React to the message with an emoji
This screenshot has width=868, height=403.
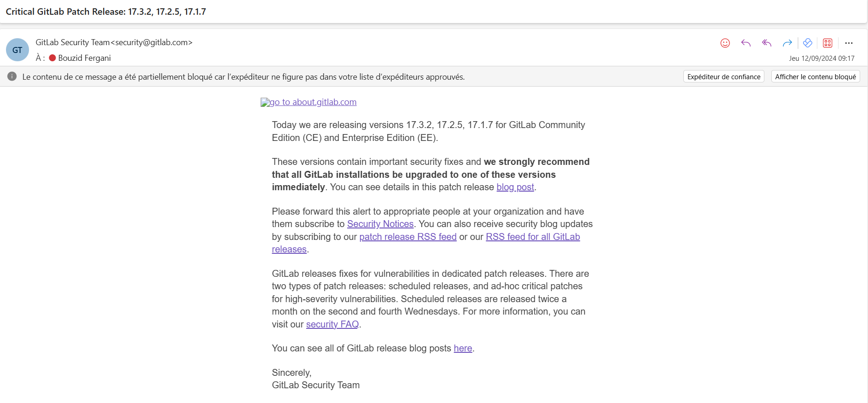click(x=725, y=43)
